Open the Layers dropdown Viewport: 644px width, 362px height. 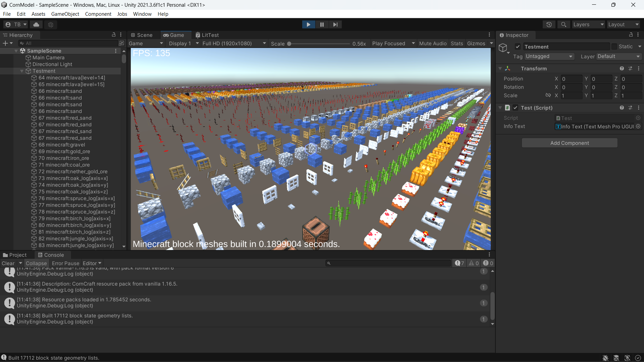click(588, 24)
